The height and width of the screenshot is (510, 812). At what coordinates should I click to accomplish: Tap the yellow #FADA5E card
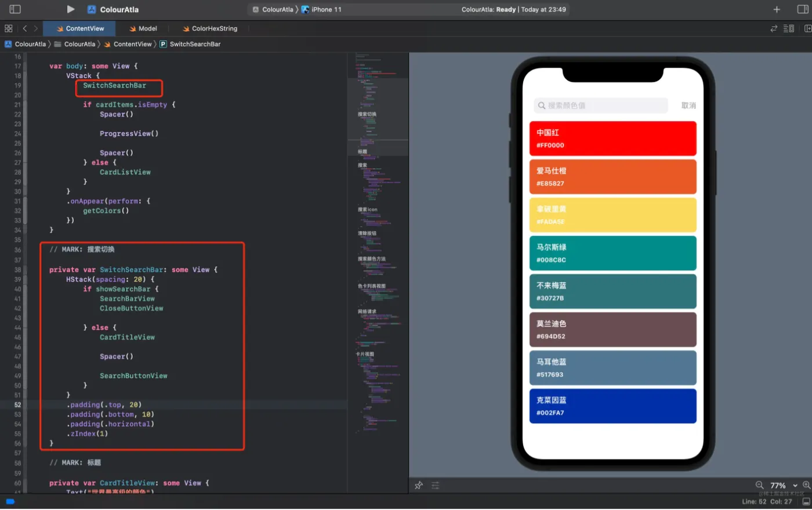612,215
